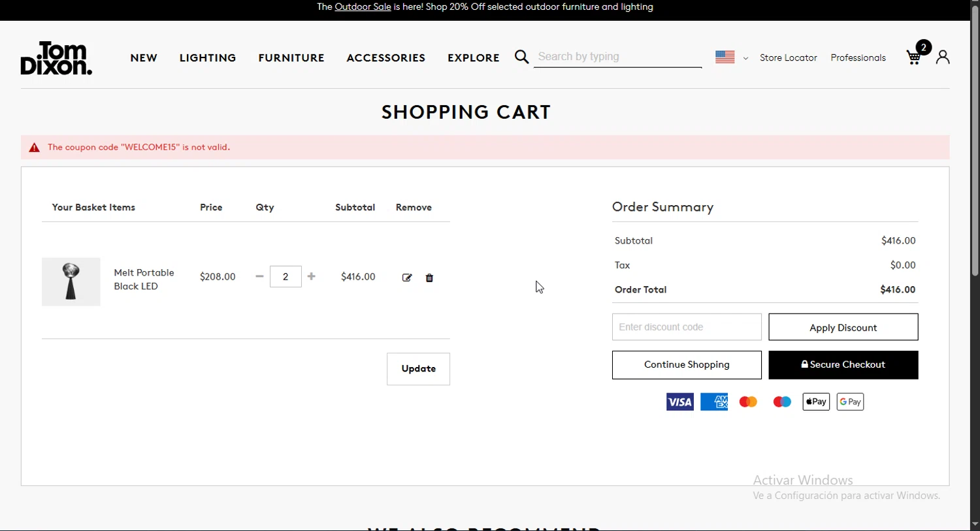Open the user account icon

coord(943,57)
